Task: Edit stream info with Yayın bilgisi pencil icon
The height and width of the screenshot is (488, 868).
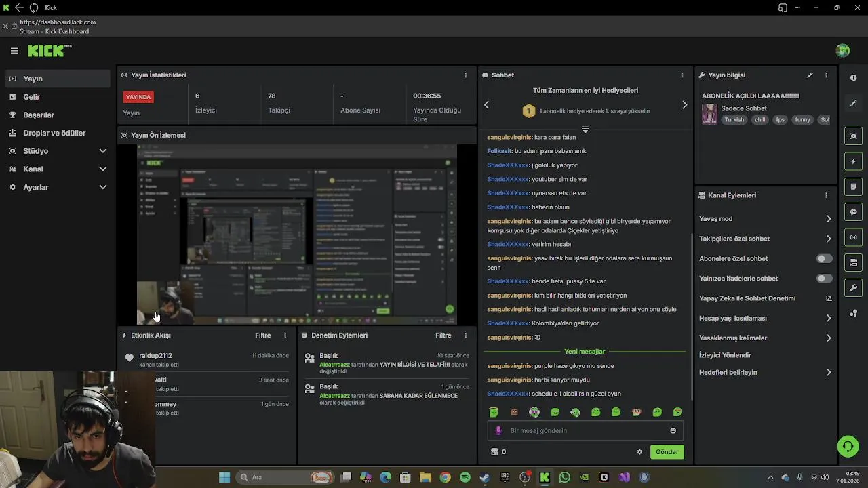Action: tap(810, 75)
